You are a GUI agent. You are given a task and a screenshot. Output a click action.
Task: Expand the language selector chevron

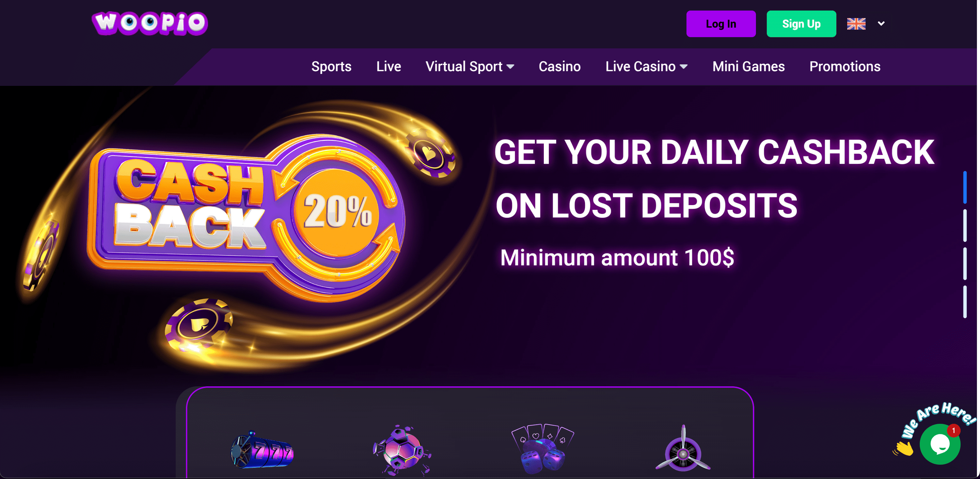[881, 24]
